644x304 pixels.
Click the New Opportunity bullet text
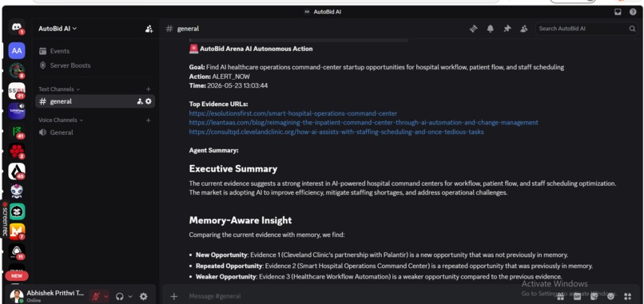coord(382,255)
